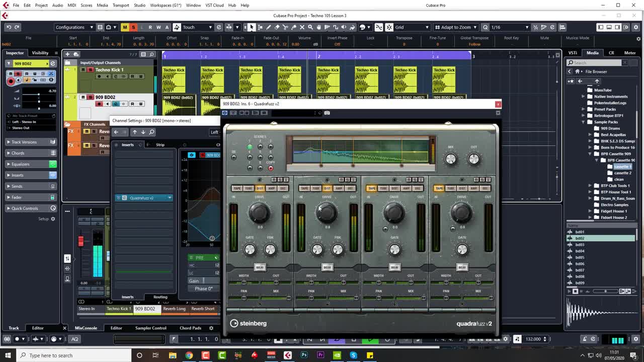This screenshot has width=644, height=362.
Task: Open Edit Channel Settings 'e' in Inspector
Action: click(x=52, y=63)
